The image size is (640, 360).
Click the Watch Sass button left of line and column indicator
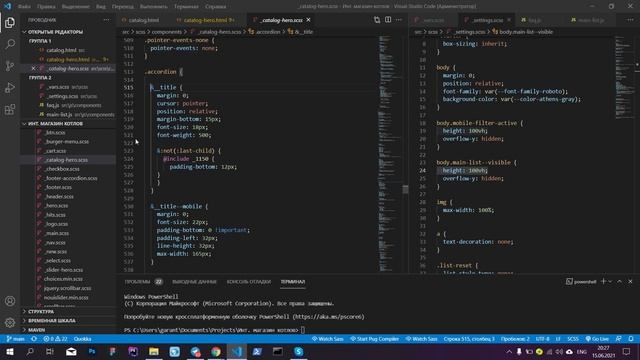[422, 339]
